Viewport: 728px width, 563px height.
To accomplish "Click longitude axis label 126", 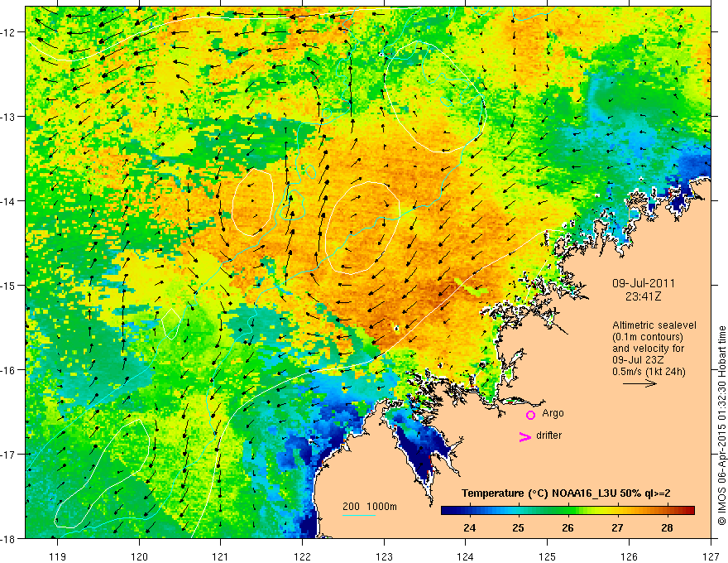I will pos(629,556).
